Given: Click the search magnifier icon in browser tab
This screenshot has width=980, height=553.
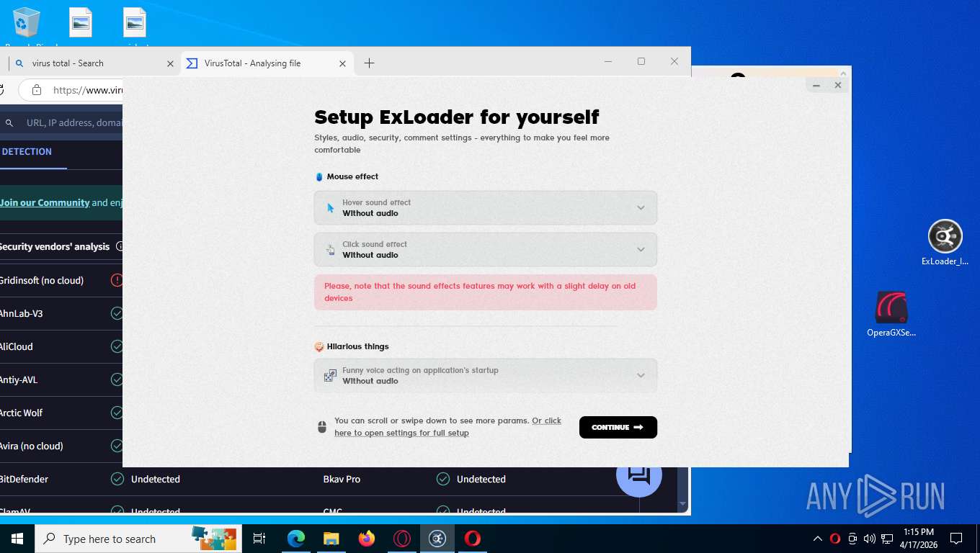Looking at the screenshot, I should 19,63.
